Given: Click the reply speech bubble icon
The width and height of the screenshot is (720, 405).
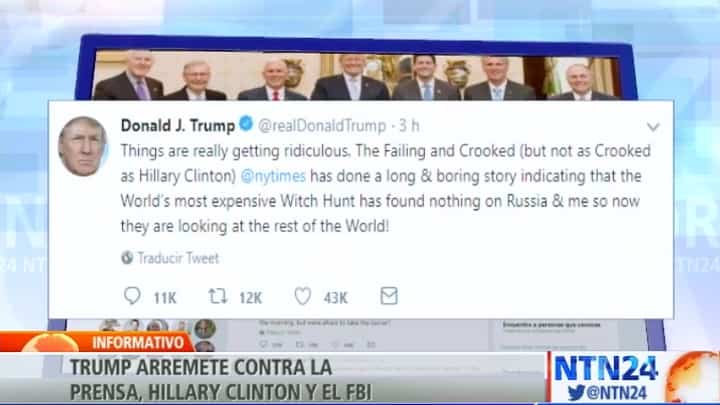Looking at the screenshot, I should (132, 296).
